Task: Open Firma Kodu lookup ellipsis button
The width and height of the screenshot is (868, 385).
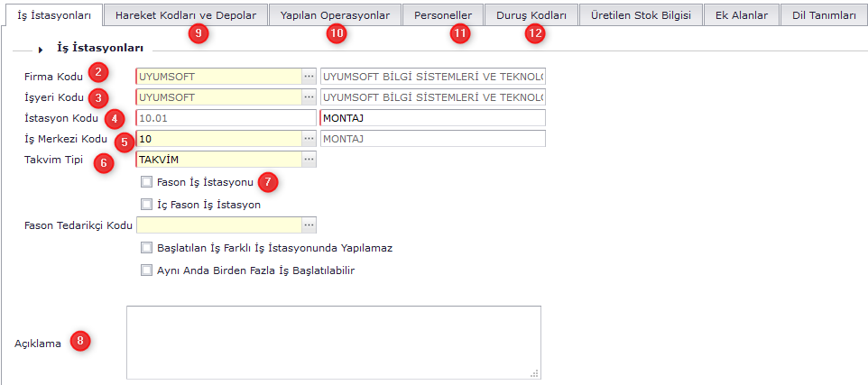Action: tap(309, 77)
